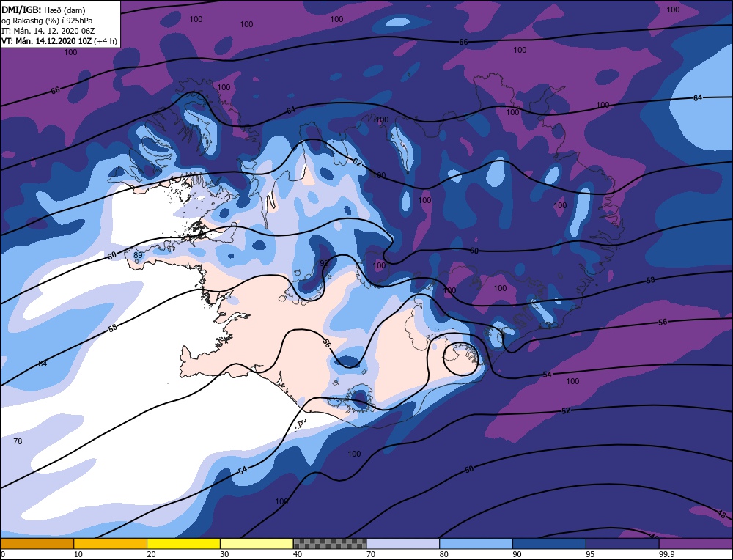Viewport: 733px width, 560px height.
Task: Click the '30' legend tick label
Action: [x=224, y=555]
